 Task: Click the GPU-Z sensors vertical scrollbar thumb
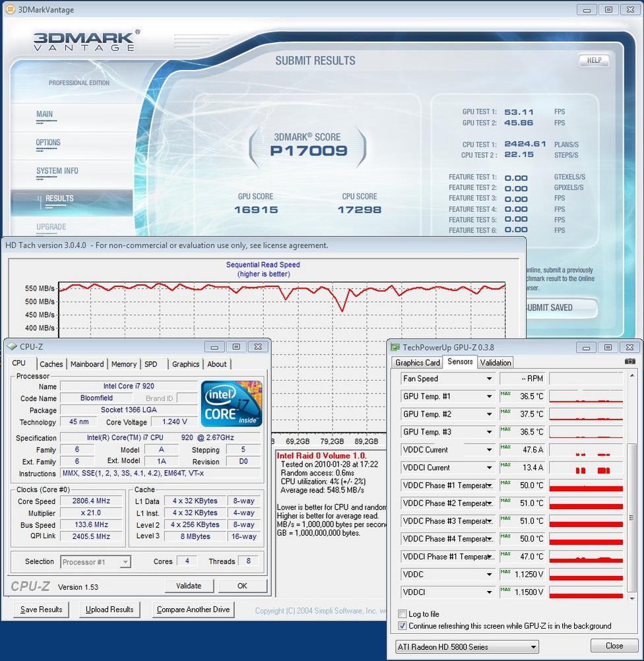[631, 518]
